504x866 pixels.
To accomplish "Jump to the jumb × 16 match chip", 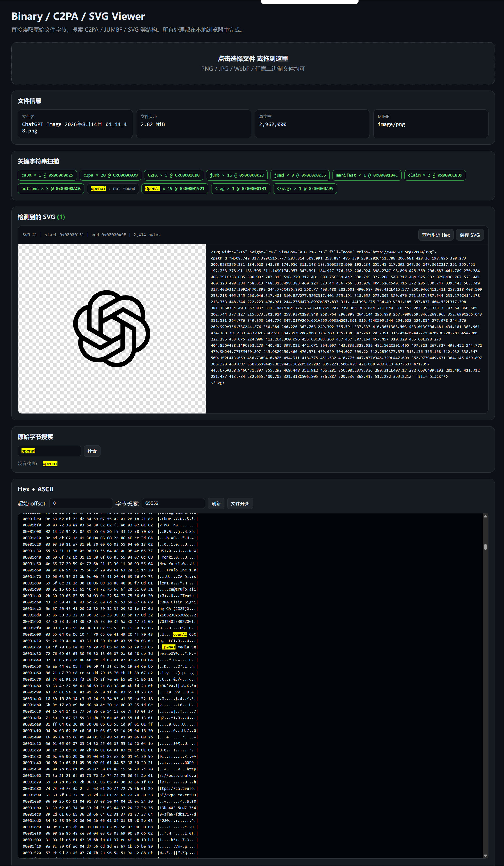I will pos(237,175).
